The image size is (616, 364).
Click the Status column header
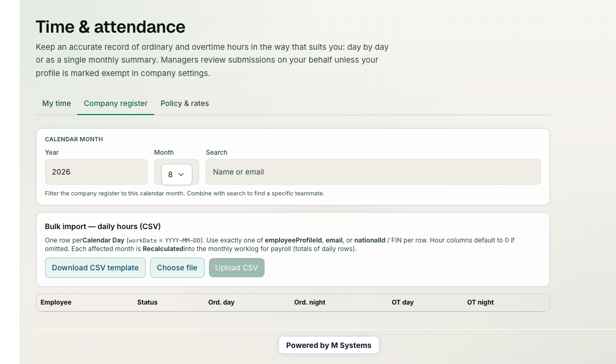(x=147, y=302)
